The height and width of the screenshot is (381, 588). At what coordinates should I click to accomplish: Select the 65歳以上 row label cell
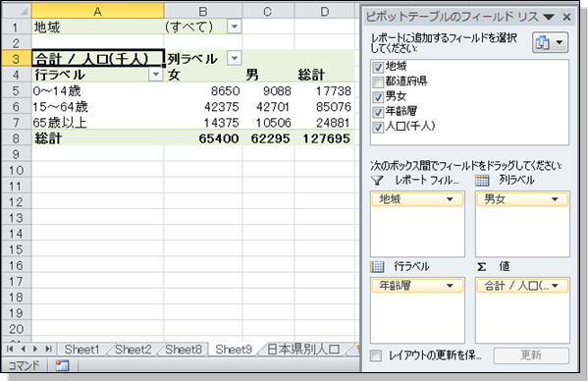pos(97,123)
